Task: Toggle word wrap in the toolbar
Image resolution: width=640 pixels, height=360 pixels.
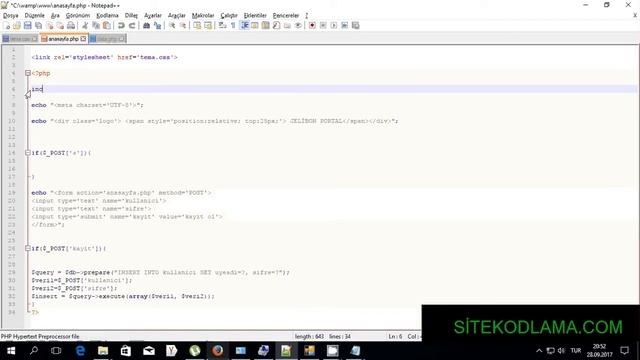Action: pyautogui.click(x=222, y=26)
